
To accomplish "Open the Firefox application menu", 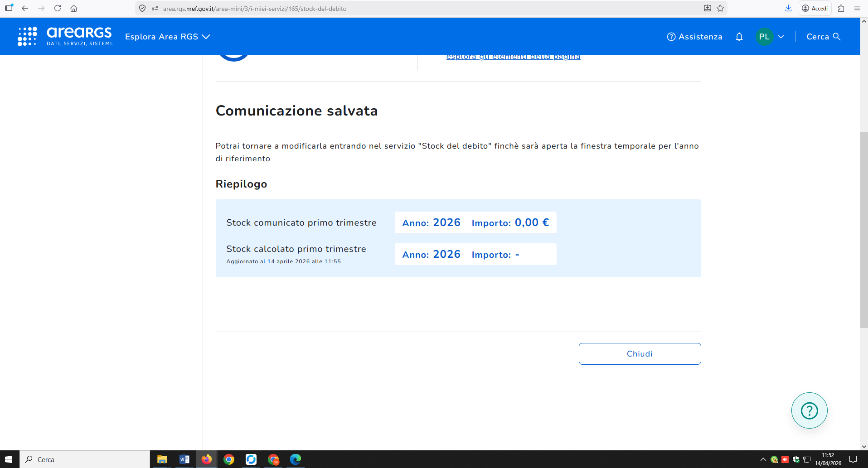I will click(857, 8).
